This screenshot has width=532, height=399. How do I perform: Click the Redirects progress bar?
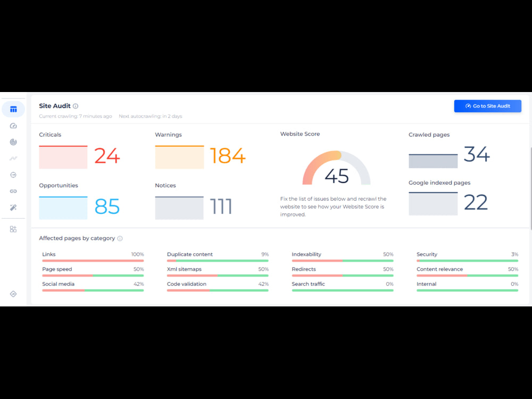point(343,276)
